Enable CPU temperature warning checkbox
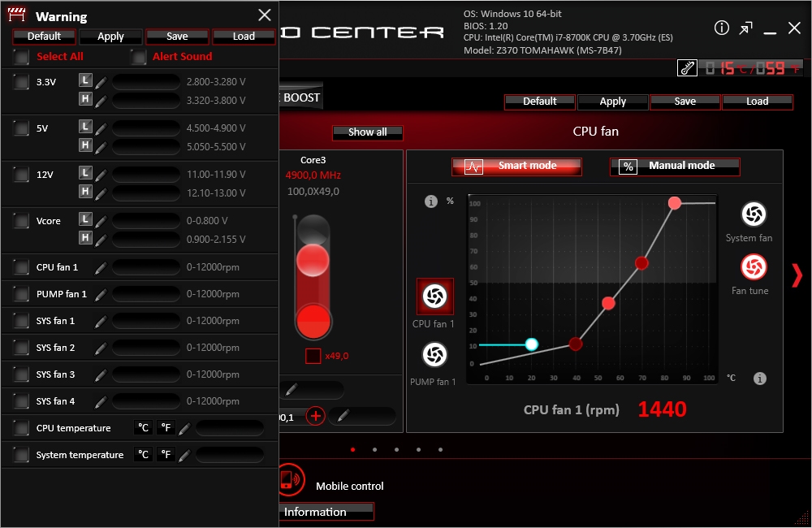This screenshot has width=812, height=528. tap(21, 428)
